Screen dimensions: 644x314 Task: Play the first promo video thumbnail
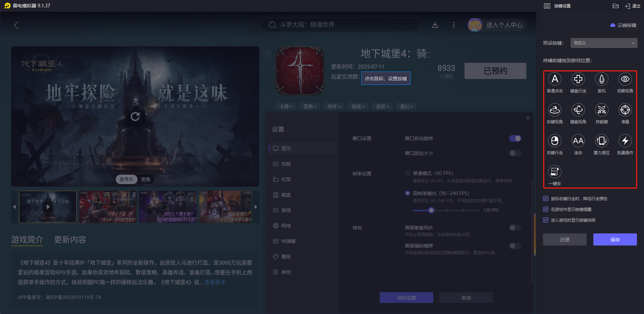click(48, 207)
